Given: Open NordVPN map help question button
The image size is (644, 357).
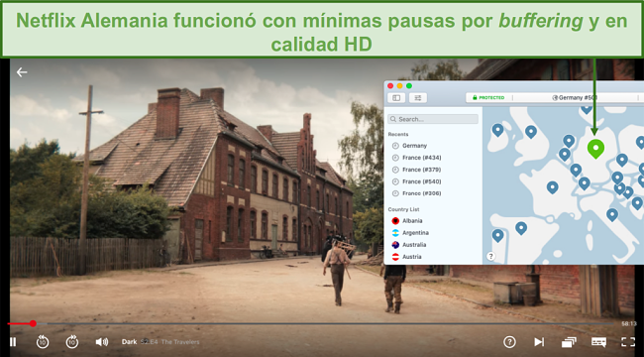Looking at the screenshot, I should [490, 257].
